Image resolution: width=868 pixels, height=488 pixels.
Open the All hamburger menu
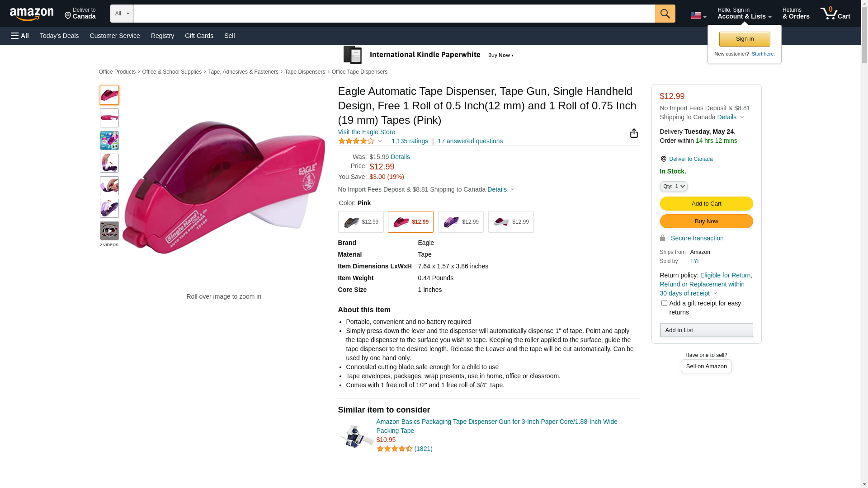[x=20, y=36]
